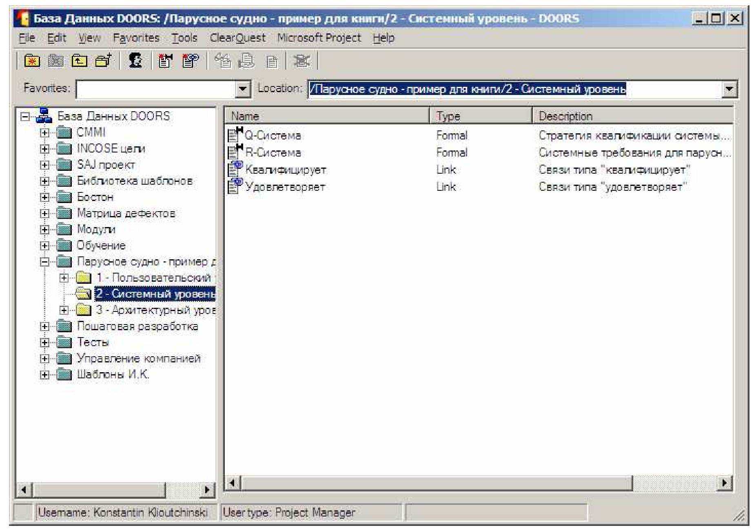Open the Edit menu
This screenshot has width=756, height=532.
point(56,38)
